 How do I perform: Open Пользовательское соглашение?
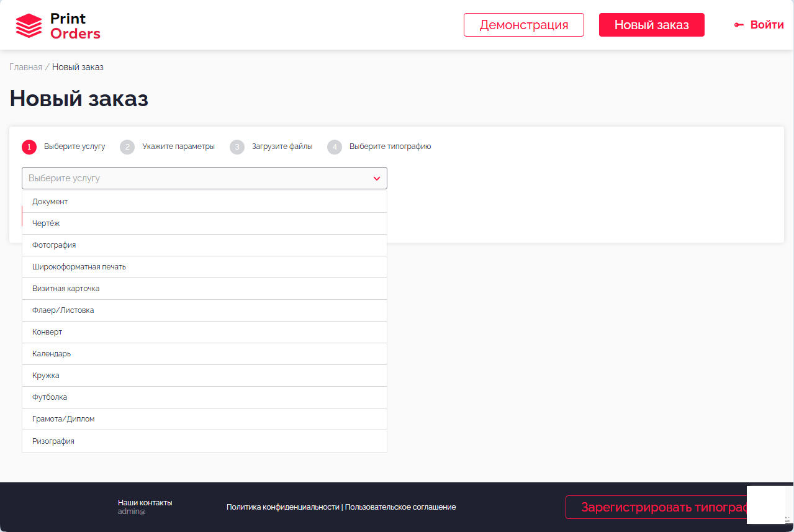400,507
